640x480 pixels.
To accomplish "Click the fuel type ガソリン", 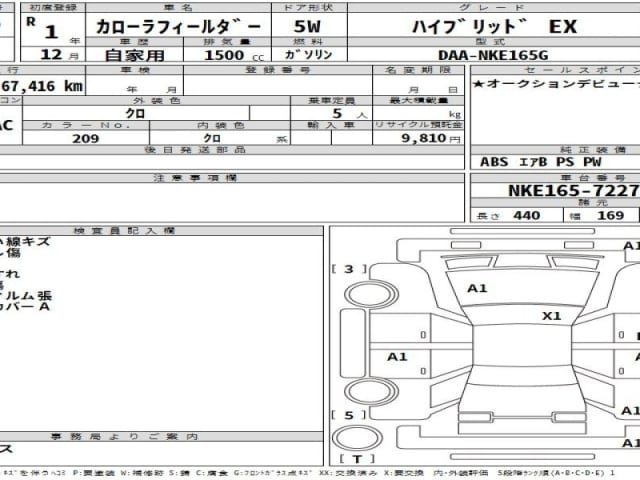I will (309, 55).
